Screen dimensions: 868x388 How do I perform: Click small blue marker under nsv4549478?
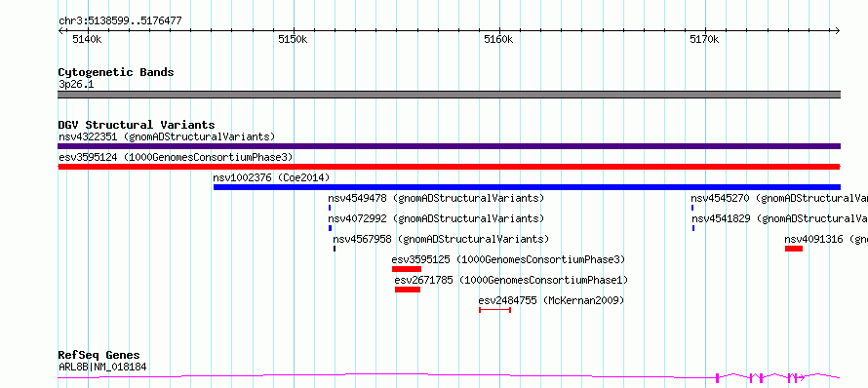tap(330, 208)
